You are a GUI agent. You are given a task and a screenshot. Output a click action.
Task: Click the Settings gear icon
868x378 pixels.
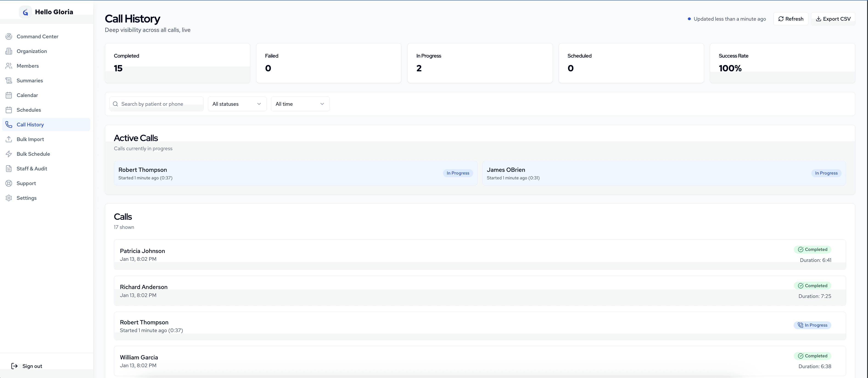[9, 198]
